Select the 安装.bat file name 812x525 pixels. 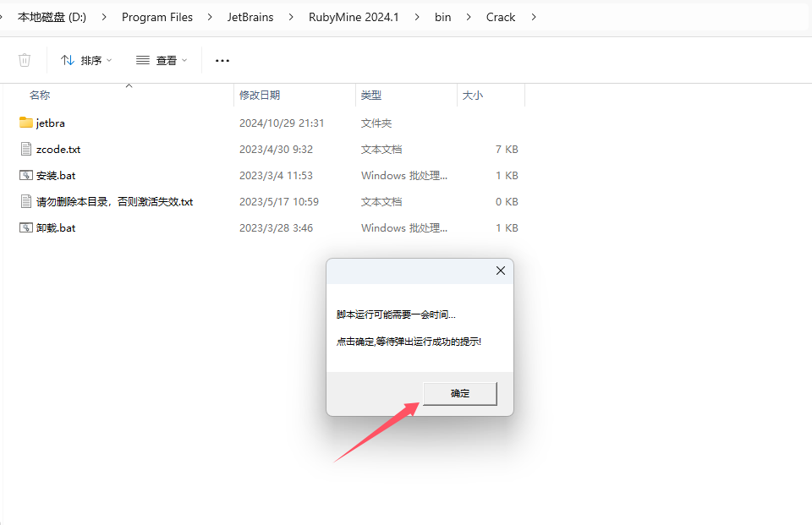(x=56, y=176)
